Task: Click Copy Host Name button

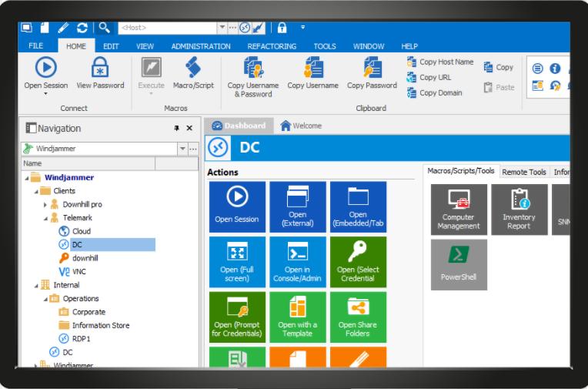Action: pyautogui.click(x=439, y=62)
